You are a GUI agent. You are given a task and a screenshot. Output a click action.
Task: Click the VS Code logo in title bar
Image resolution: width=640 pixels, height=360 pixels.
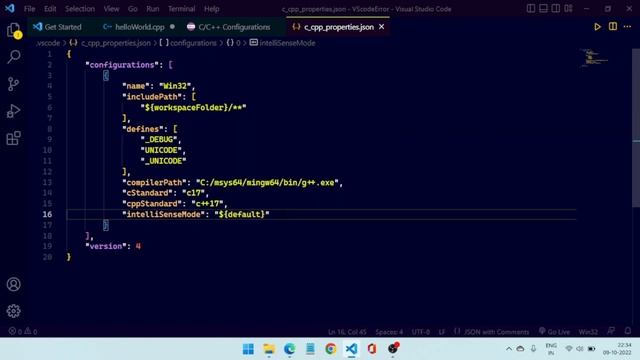pos(10,8)
